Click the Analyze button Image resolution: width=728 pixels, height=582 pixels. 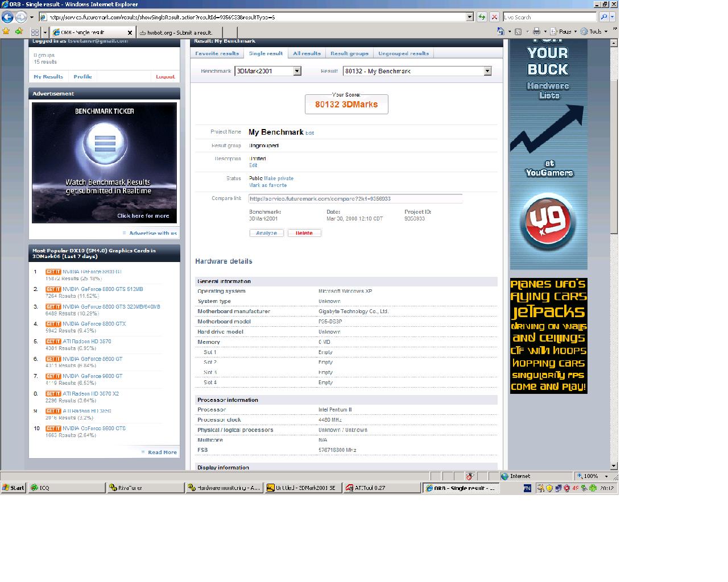266,233
